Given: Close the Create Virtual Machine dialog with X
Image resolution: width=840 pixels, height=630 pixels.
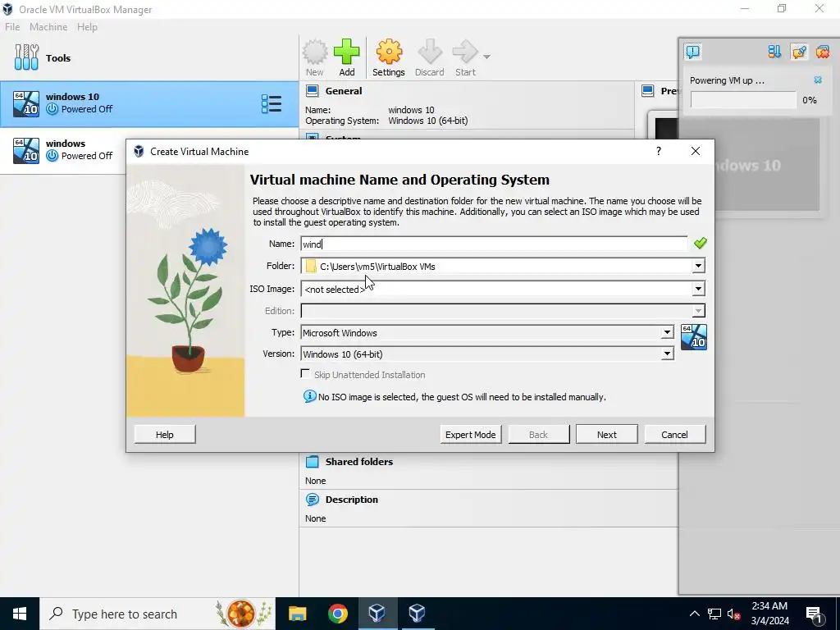Looking at the screenshot, I should 696,151.
